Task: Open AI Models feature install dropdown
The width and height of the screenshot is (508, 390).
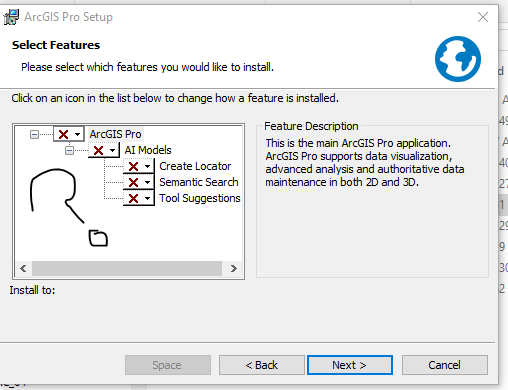Action: 104,150
